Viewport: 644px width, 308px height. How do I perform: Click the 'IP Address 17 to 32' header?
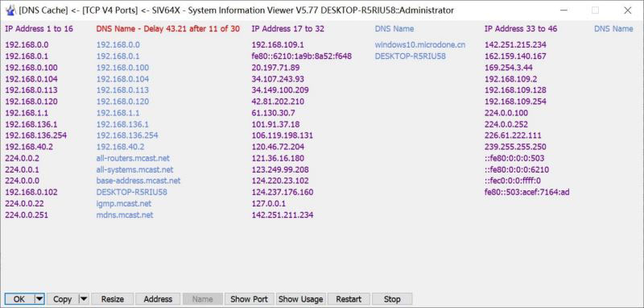[x=288, y=29]
